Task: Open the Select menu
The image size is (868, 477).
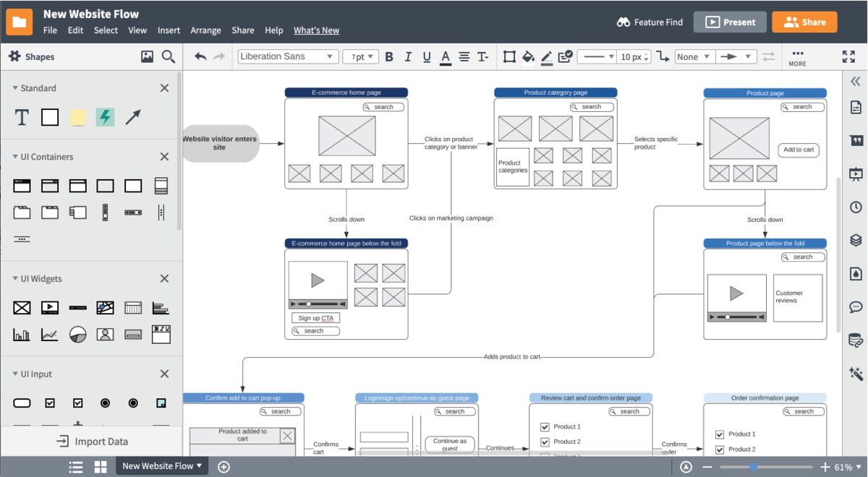Action: click(x=106, y=30)
